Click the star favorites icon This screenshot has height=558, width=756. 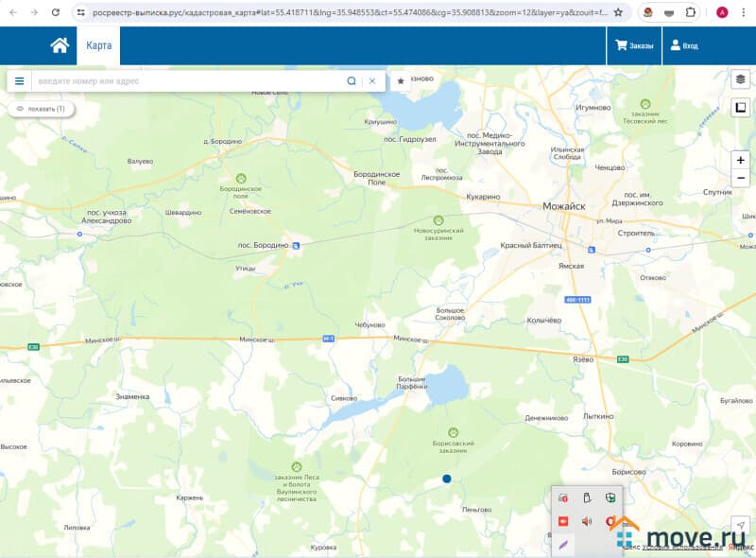[x=401, y=81]
